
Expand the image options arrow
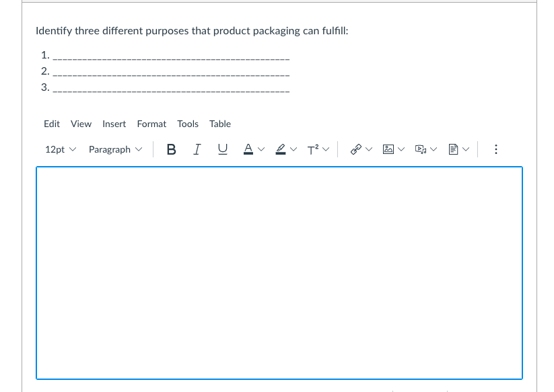[x=401, y=149]
